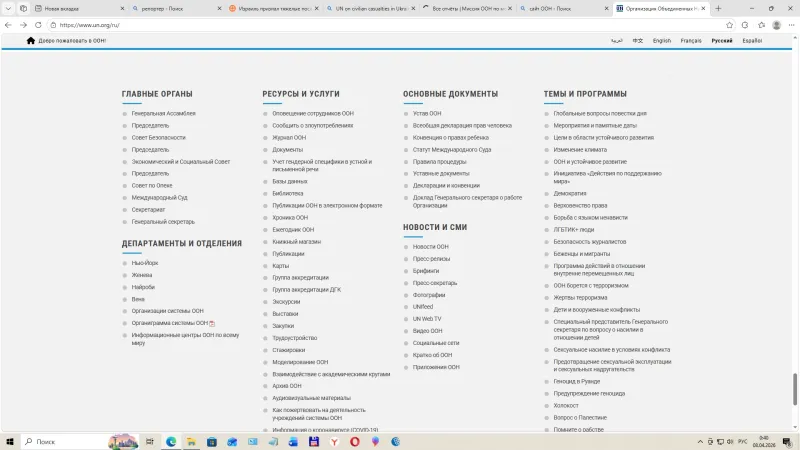
Task: Click the home icon beside 'Добро пожаловать в ООН!'
Action: (x=30, y=41)
